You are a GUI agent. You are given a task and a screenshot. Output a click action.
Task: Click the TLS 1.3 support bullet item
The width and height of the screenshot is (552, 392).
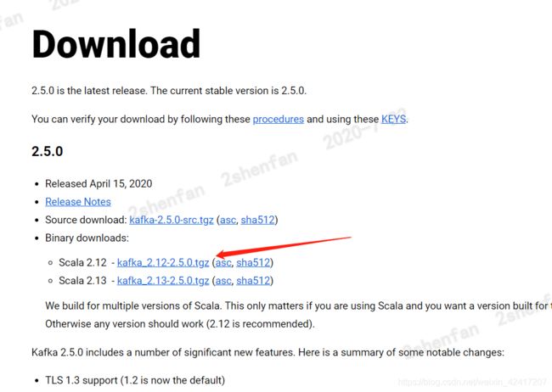coord(135,380)
